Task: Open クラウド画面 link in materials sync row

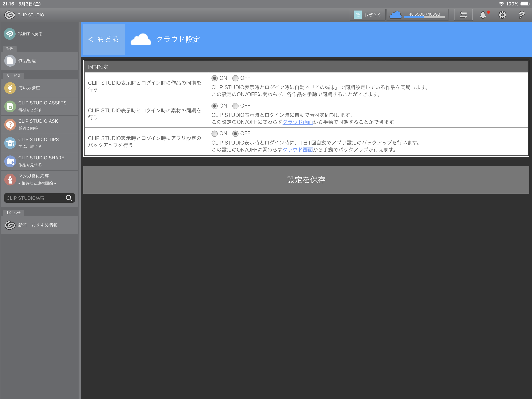Action: [x=298, y=122]
